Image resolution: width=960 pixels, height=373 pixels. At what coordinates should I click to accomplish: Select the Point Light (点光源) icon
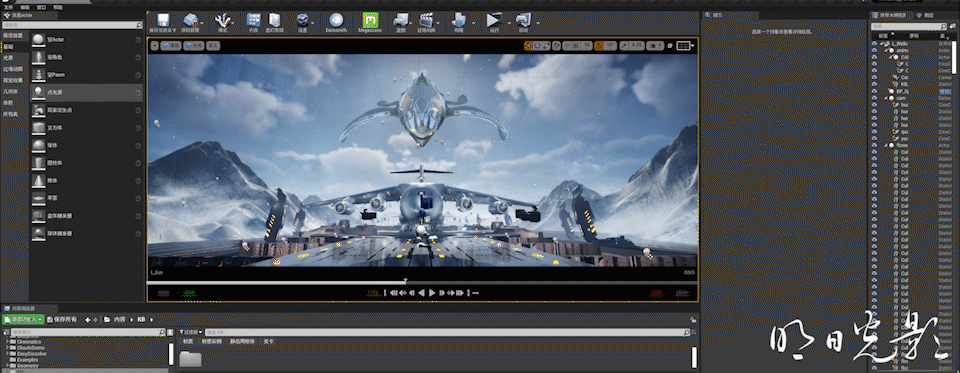pos(39,92)
